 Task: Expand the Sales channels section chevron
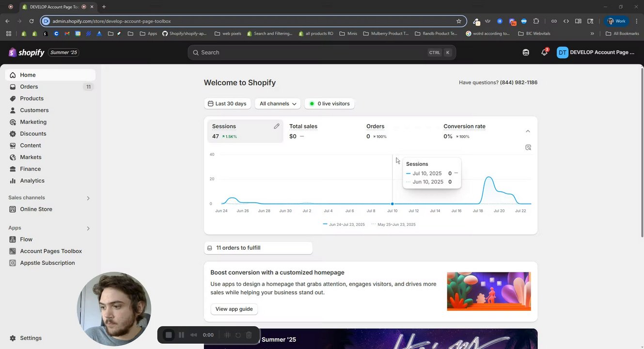coord(88,198)
